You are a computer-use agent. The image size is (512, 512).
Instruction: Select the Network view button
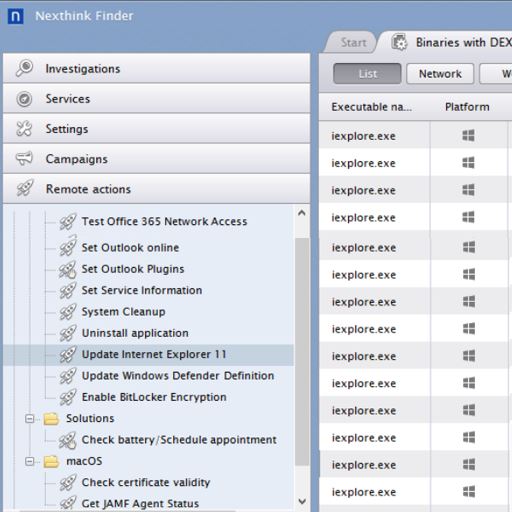[440, 74]
